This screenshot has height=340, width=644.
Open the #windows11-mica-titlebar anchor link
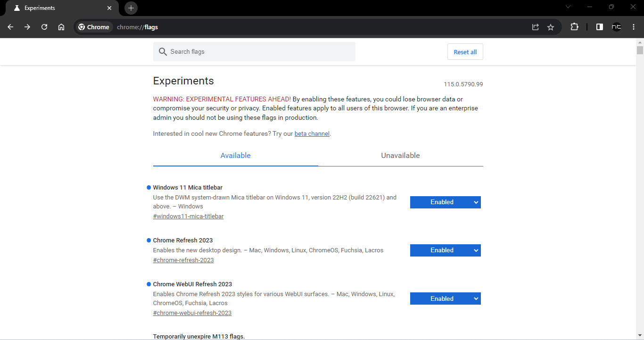pos(189,216)
